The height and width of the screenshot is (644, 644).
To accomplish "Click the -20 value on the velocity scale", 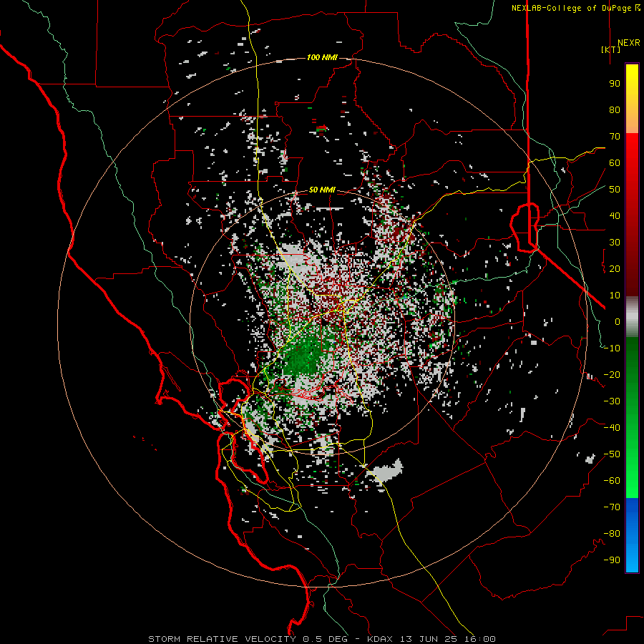I will coord(612,375).
